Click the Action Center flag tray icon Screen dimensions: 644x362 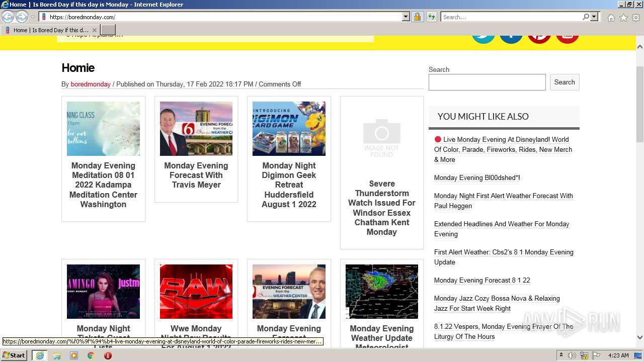596,355
